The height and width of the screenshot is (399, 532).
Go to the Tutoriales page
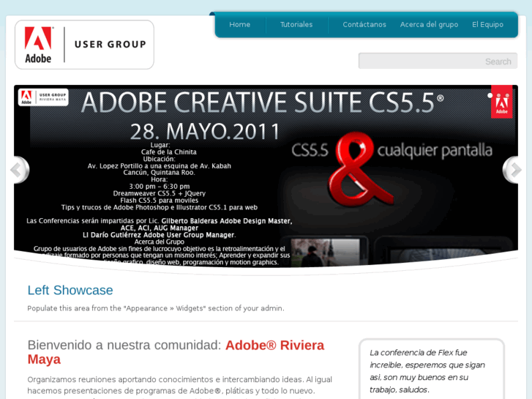tap(296, 24)
